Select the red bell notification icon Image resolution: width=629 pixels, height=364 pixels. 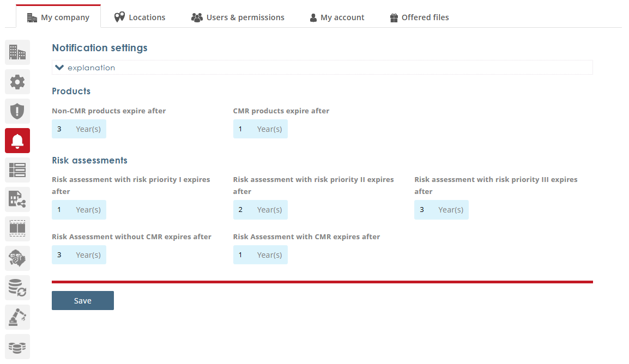coord(17,141)
